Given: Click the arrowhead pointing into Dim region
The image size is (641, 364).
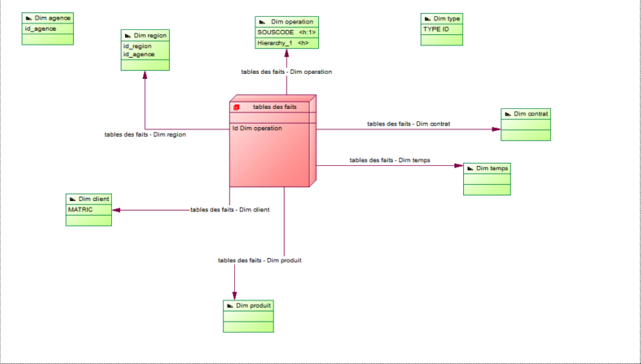Looking at the screenshot, I should pos(145,75).
